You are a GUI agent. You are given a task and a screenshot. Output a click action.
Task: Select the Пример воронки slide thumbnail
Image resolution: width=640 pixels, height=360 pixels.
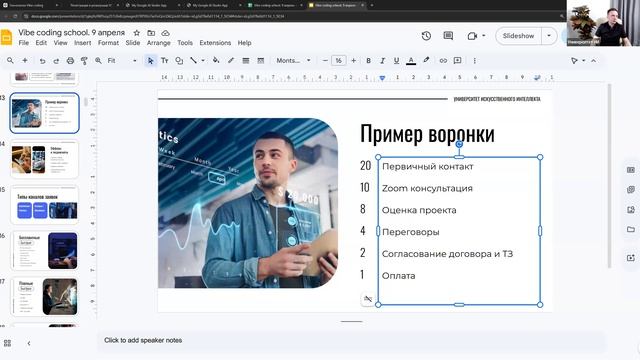coord(44,113)
